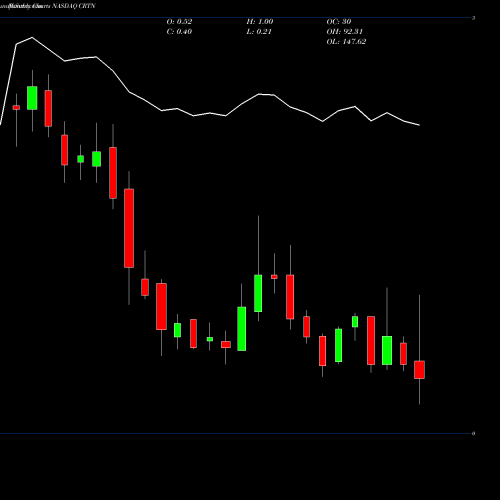Click the low value L: 0.21
The height and width of the screenshot is (500, 500).
click(259, 32)
